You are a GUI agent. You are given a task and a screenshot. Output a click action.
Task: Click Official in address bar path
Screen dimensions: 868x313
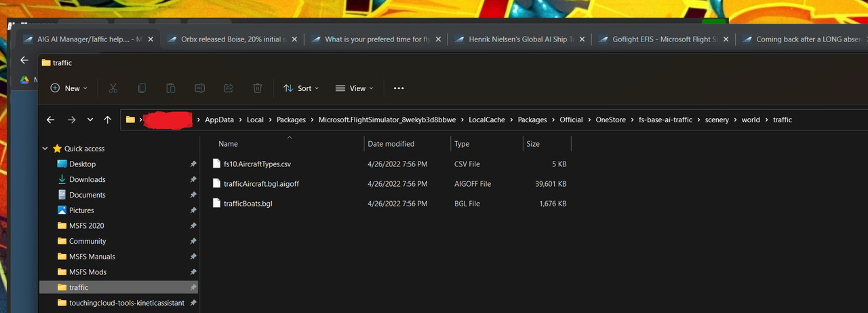coord(571,119)
